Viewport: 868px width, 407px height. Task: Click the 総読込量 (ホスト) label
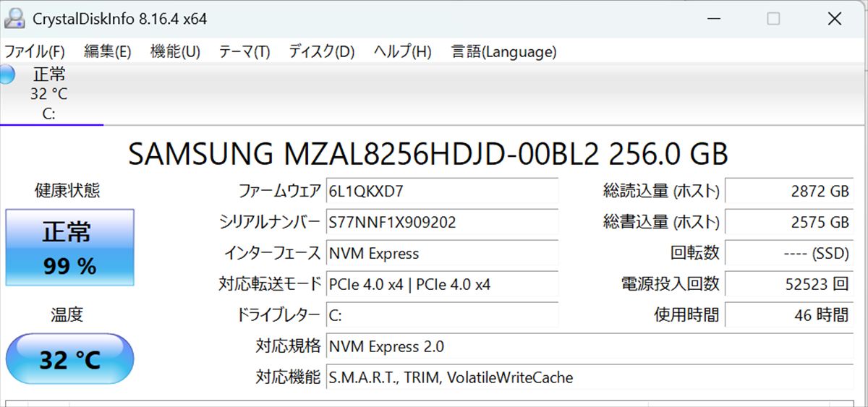[661, 192]
